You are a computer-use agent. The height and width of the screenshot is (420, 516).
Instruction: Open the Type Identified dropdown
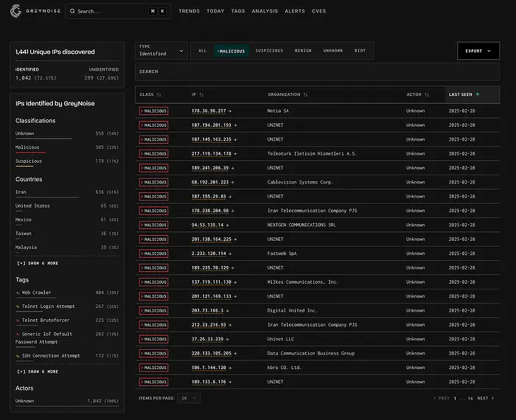coord(162,50)
